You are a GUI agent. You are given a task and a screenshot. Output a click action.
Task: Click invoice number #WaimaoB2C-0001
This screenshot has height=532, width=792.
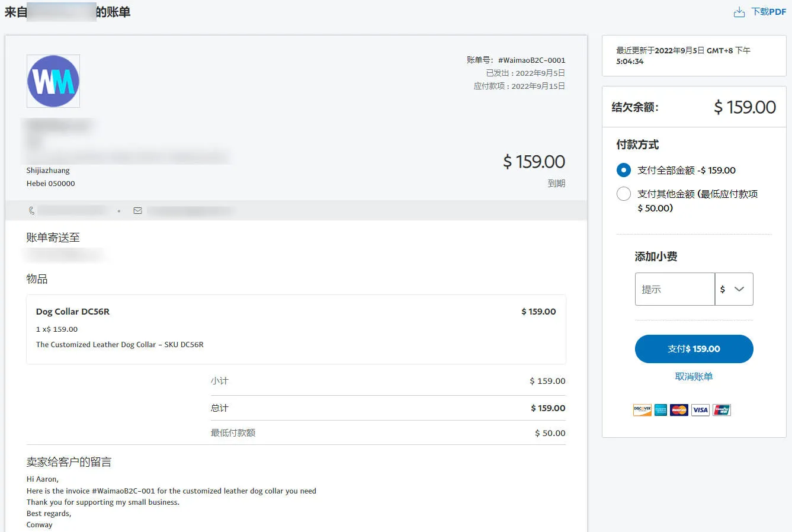click(x=531, y=60)
